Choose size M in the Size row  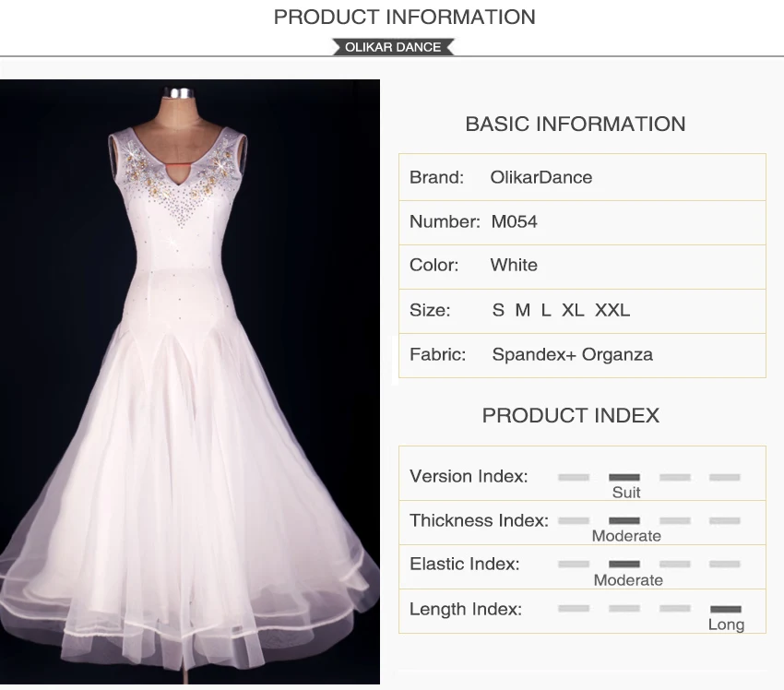pyautogui.click(x=522, y=310)
